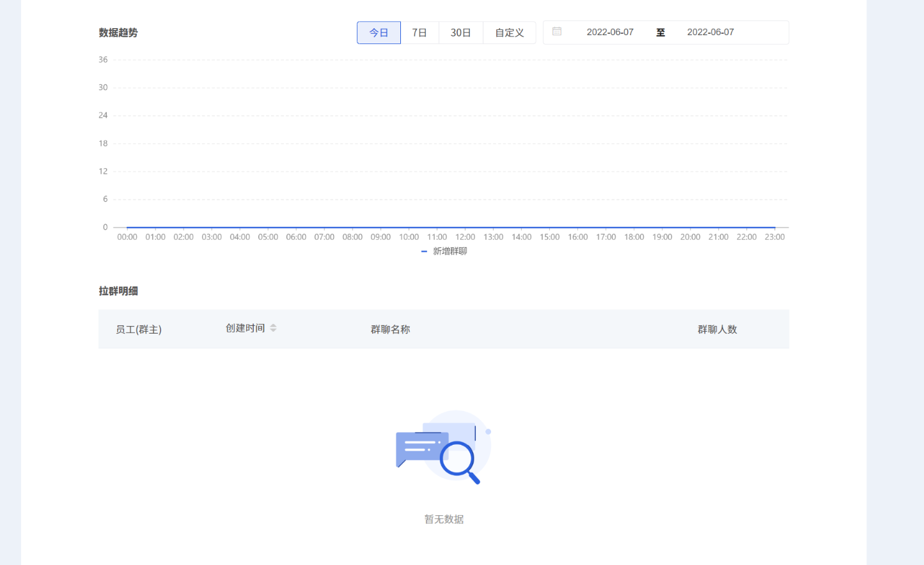The image size is (924, 565).
Task: Click the 群聊人数 column header
Action: [x=717, y=329]
